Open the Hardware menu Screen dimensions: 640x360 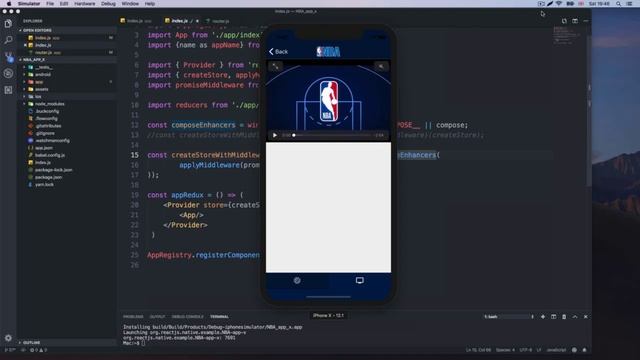coord(84,4)
